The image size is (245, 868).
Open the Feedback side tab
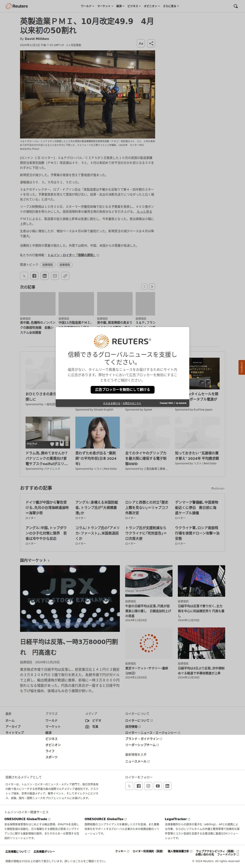coord(241,368)
